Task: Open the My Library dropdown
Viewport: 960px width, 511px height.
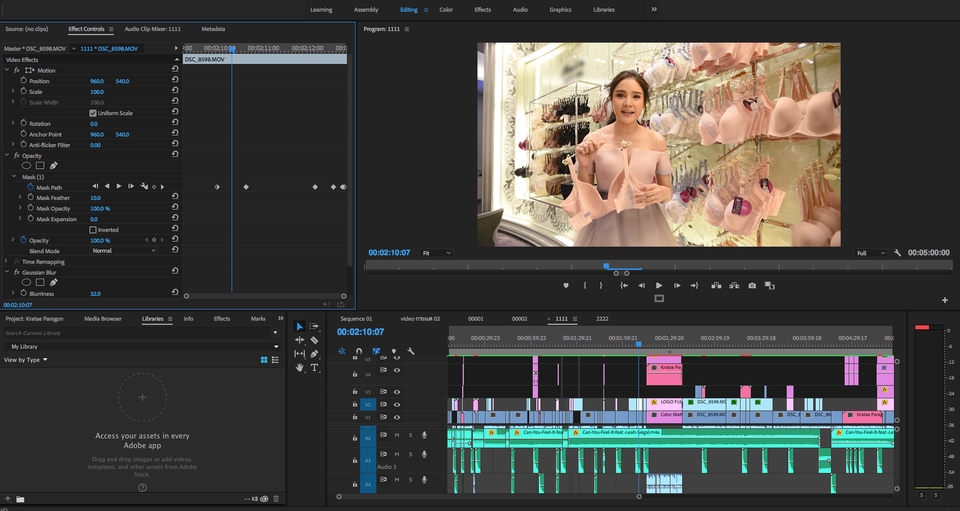Action: [x=142, y=346]
